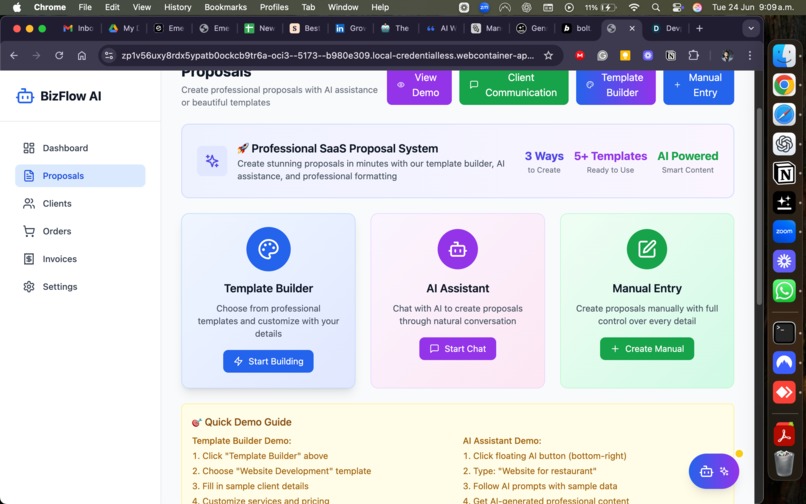Open Terminal from the Dock

click(x=784, y=333)
